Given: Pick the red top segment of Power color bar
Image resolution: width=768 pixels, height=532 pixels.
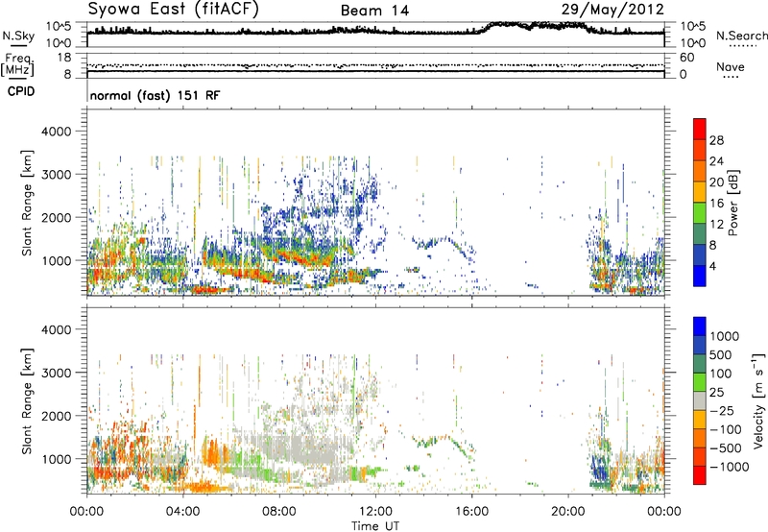Looking at the screenshot, I should [700, 129].
